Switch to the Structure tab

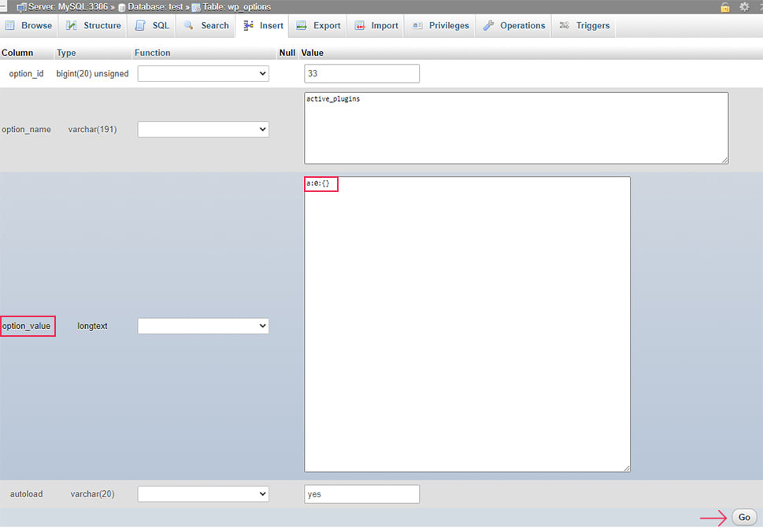pos(94,25)
